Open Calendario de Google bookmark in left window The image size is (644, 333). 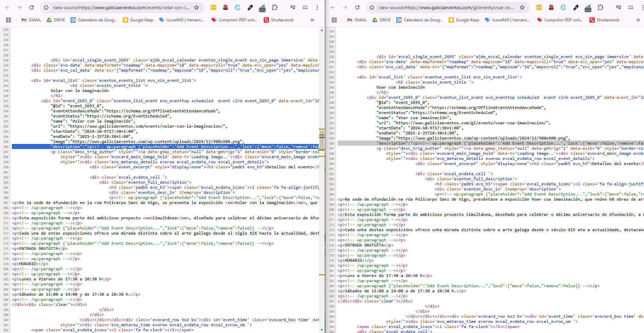coord(94,20)
